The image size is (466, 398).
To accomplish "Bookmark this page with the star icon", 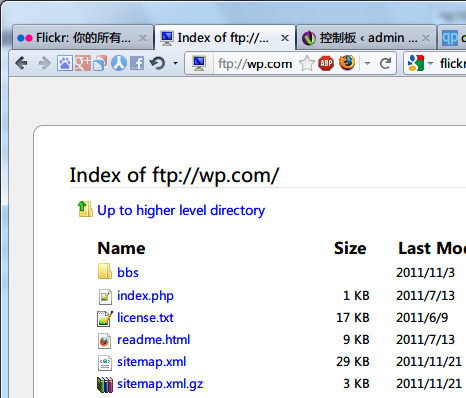I will click(x=307, y=63).
